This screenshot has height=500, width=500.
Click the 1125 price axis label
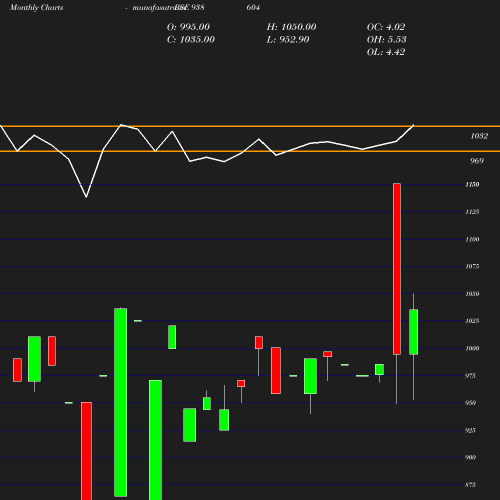coord(472,212)
